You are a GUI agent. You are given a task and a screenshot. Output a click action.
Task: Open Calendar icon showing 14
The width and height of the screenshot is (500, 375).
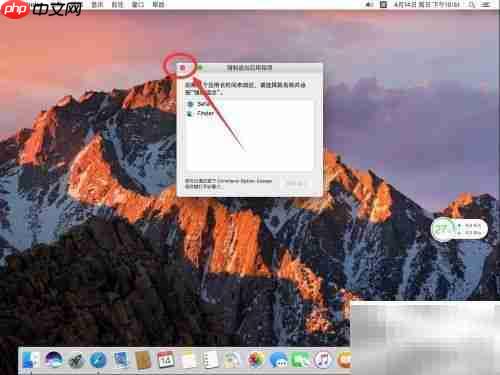coord(166,360)
